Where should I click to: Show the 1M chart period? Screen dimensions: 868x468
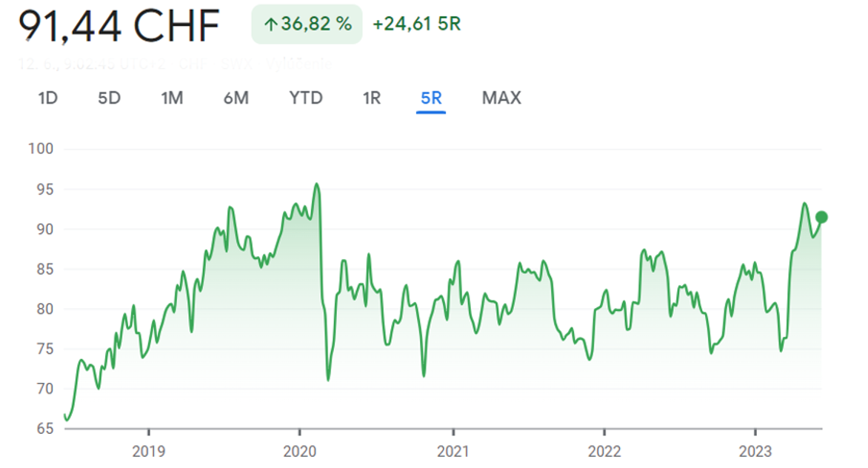tap(172, 98)
